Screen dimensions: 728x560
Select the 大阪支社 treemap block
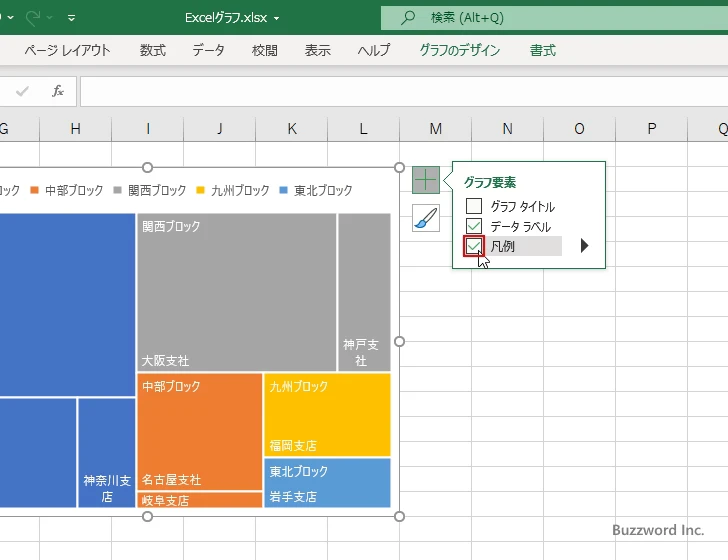[x=237, y=292]
